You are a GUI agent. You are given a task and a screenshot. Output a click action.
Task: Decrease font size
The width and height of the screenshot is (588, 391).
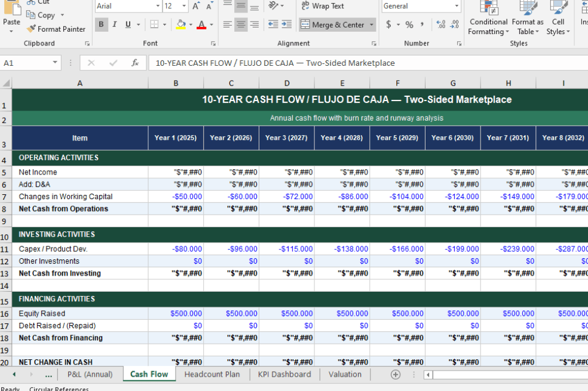(209, 6)
